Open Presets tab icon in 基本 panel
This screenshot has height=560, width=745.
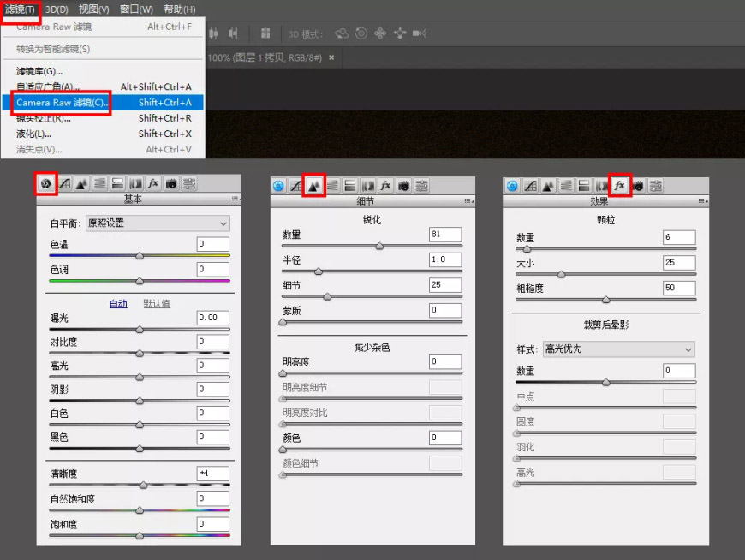[x=189, y=184]
